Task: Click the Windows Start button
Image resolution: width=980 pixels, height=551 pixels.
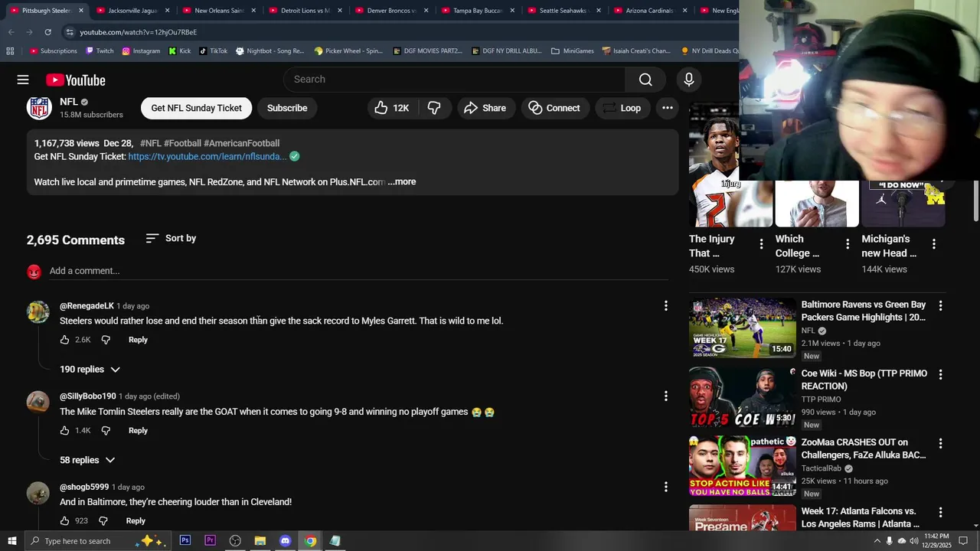Action: tap(11, 540)
